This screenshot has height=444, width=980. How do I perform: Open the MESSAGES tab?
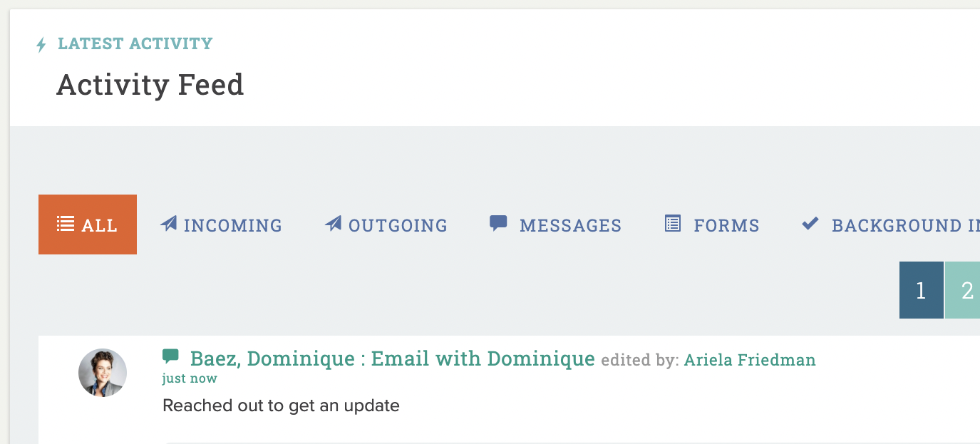point(556,224)
